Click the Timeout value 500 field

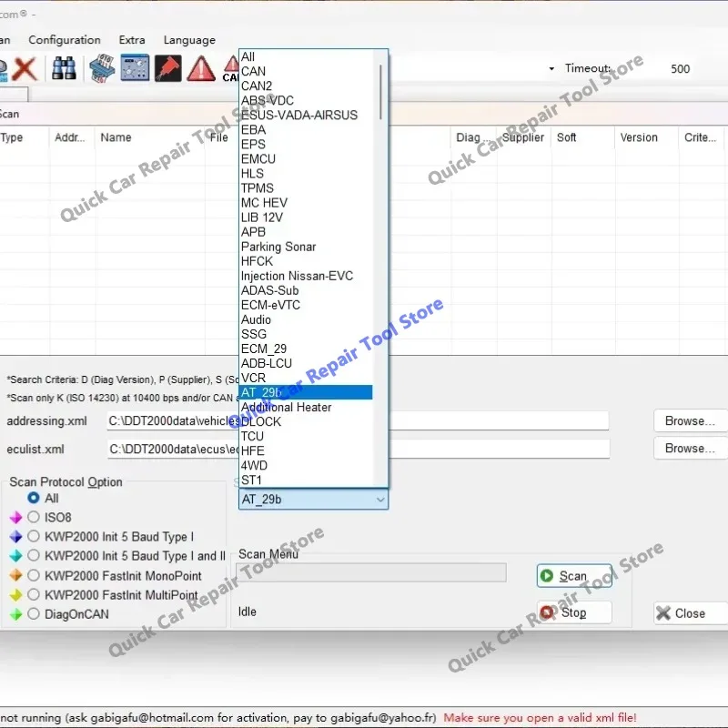click(x=680, y=69)
